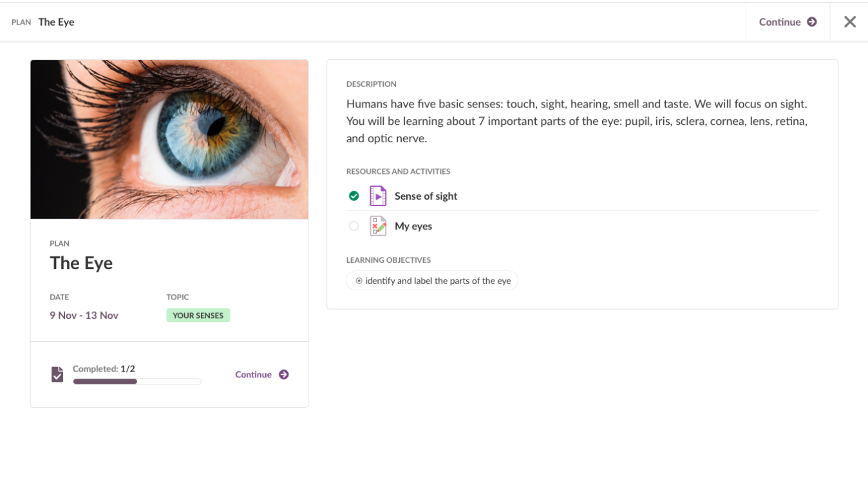Image resolution: width=868 pixels, height=501 pixels.
Task: Click the video icon beside Sense of sight
Action: [378, 196]
